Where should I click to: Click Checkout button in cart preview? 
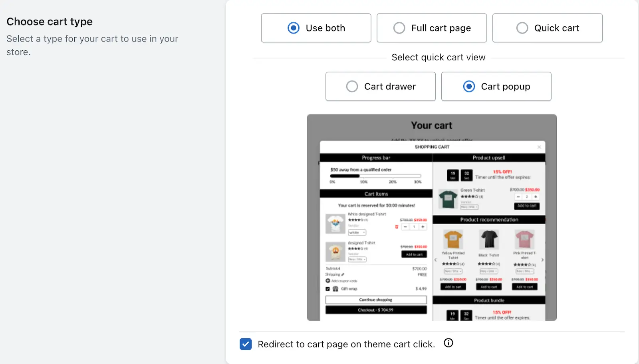376,310
